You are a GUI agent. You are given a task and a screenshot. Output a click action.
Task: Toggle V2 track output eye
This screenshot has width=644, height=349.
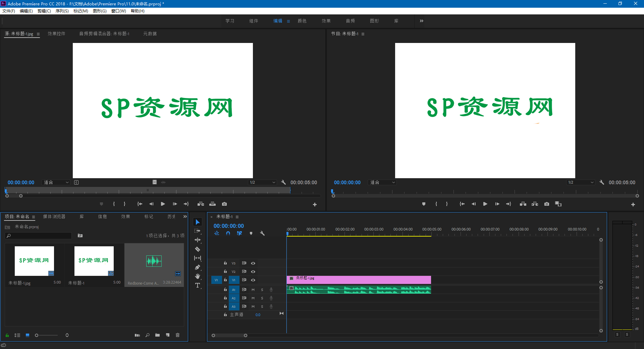(253, 271)
